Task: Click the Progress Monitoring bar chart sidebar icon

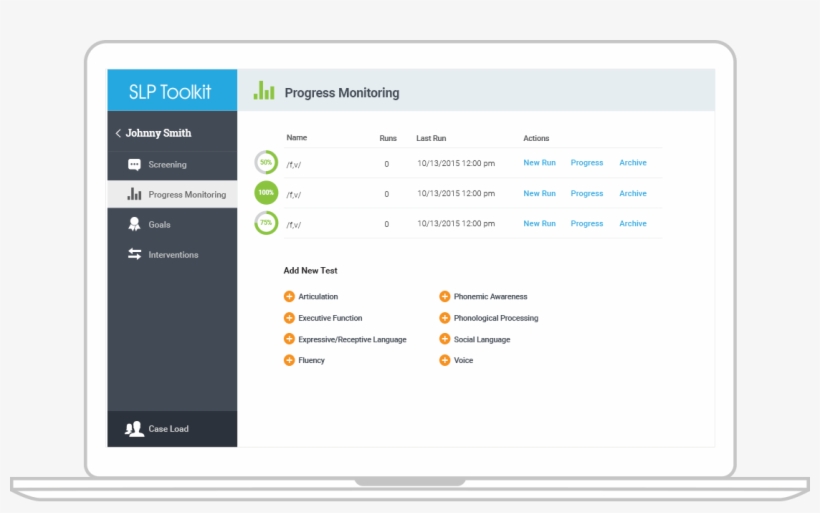Action: pyautogui.click(x=134, y=194)
